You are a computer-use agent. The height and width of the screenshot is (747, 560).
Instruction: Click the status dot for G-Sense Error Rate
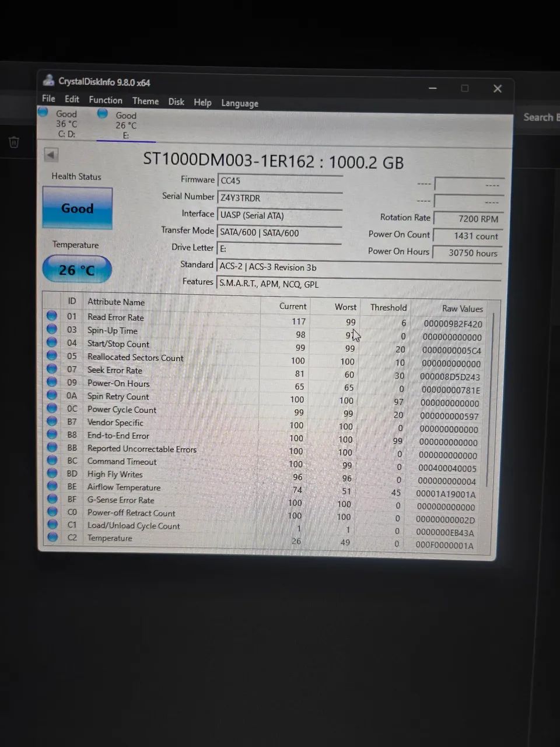tap(52, 499)
